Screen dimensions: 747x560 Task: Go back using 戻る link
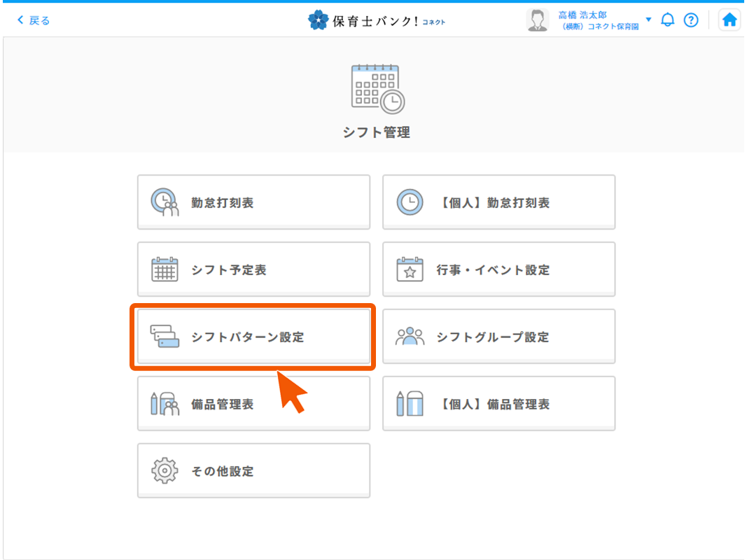(34, 20)
